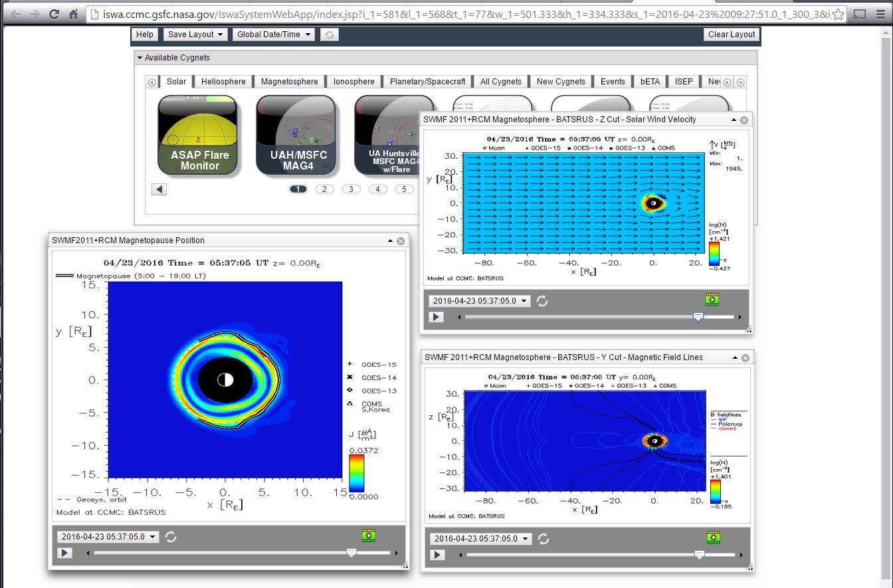Open the Save Layout dropdown
The height and width of the screenshot is (588, 893).
tap(195, 35)
